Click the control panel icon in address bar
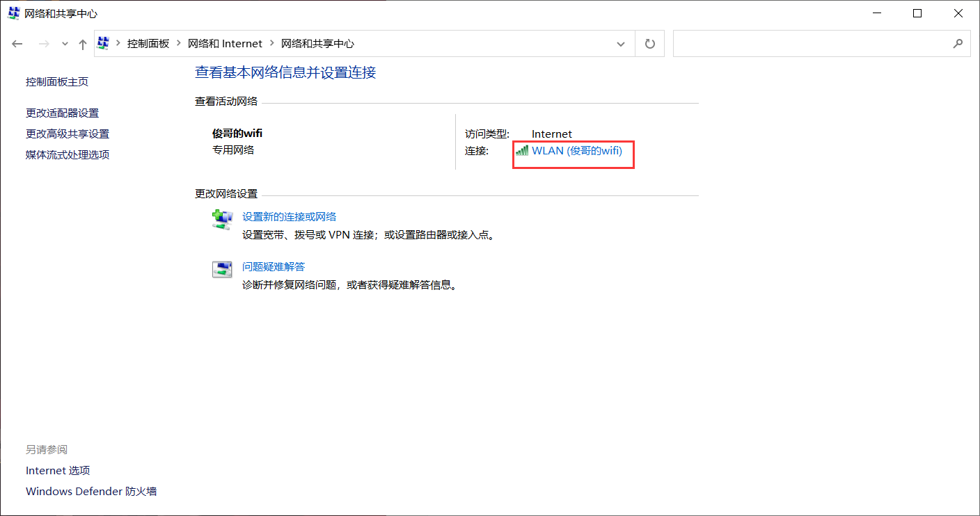Image resolution: width=980 pixels, height=516 pixels. coord(104,43)
